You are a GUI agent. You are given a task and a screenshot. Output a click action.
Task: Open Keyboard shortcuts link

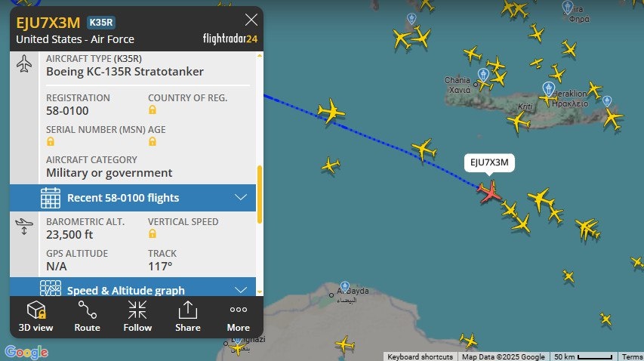420,356
